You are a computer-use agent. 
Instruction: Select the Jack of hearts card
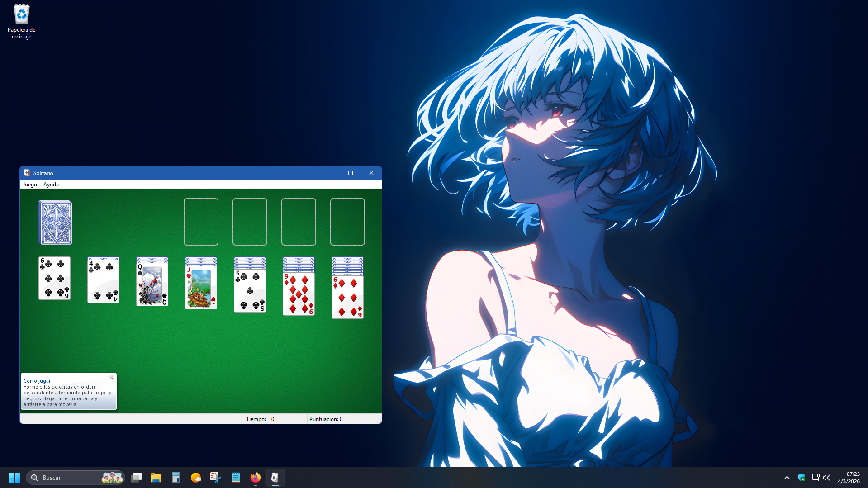(x=201, y=288)
